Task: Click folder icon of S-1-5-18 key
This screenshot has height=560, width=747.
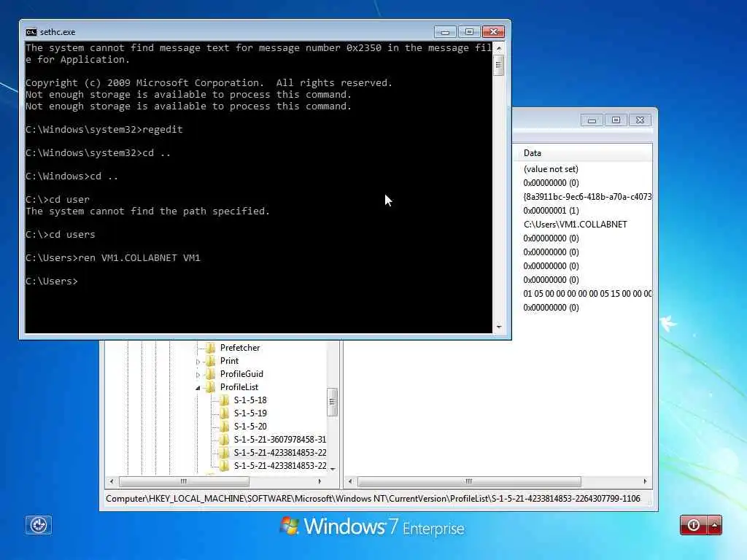Action: point(225,400)
